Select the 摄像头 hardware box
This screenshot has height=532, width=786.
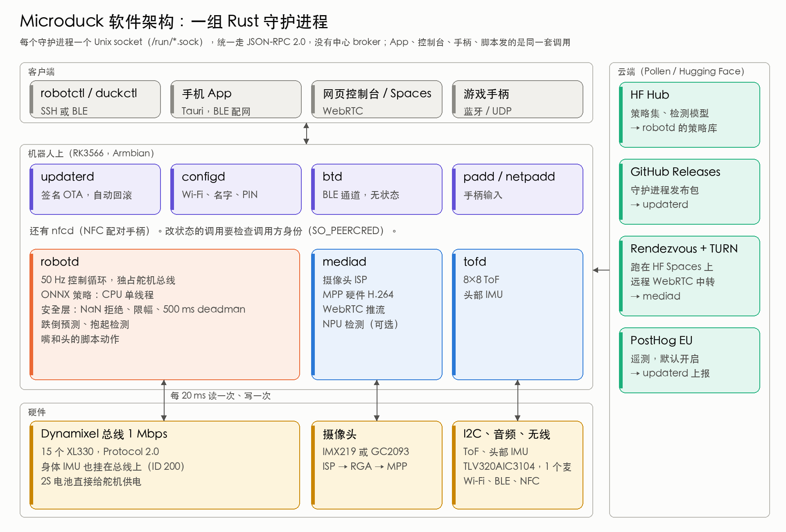[377, 465]
